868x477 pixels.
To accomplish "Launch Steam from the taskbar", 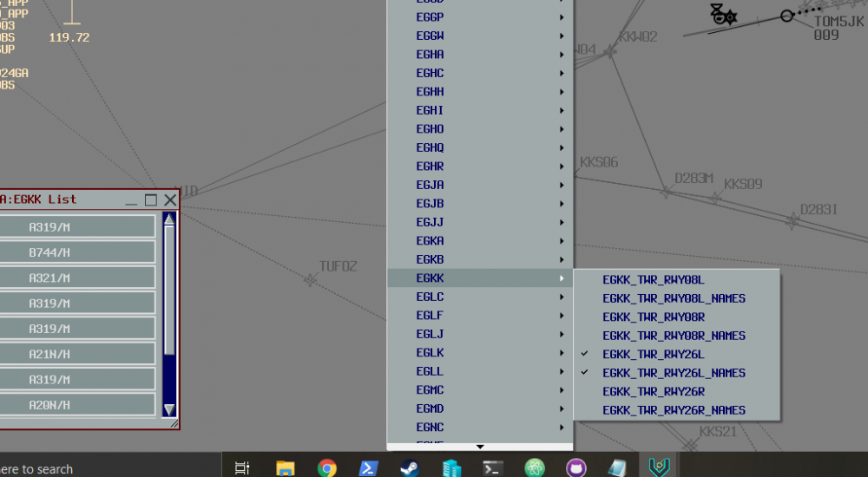I will click(409, 468).
